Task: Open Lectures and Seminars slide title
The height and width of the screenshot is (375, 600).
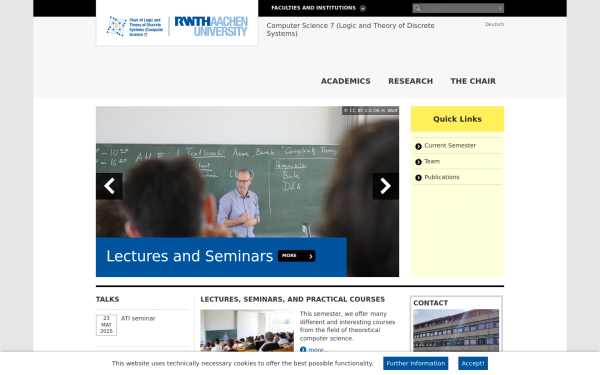Action: click(x=189, y=256)
